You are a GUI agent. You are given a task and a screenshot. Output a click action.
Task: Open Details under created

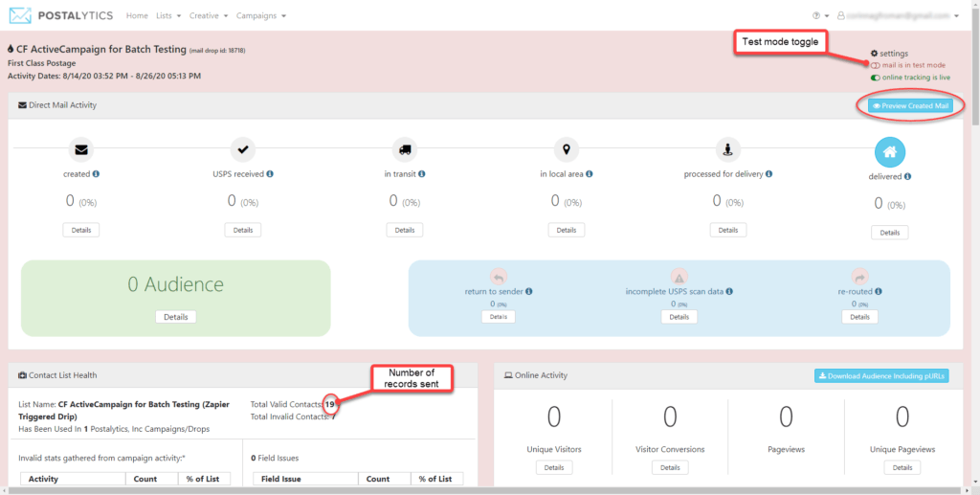point(81,230)
